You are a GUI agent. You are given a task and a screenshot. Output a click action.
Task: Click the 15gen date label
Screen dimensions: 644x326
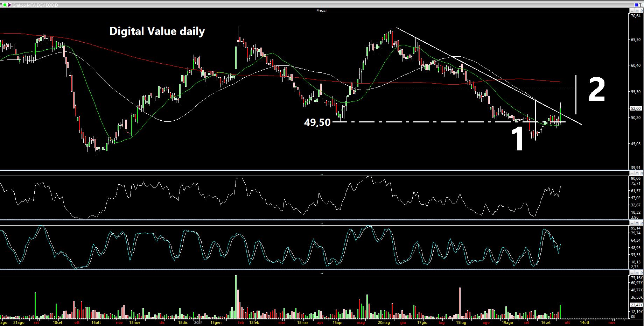click(x=216, y=323)
